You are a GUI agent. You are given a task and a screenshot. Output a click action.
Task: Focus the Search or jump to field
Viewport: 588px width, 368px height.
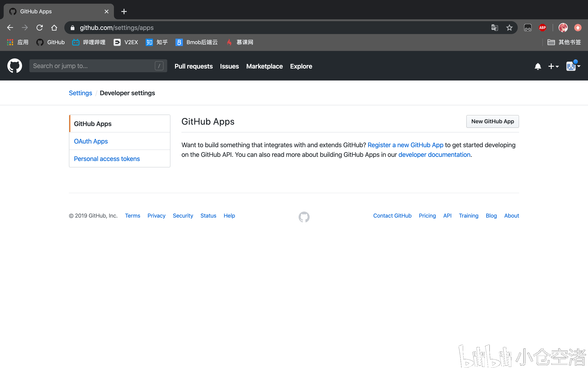pos(98,66)
